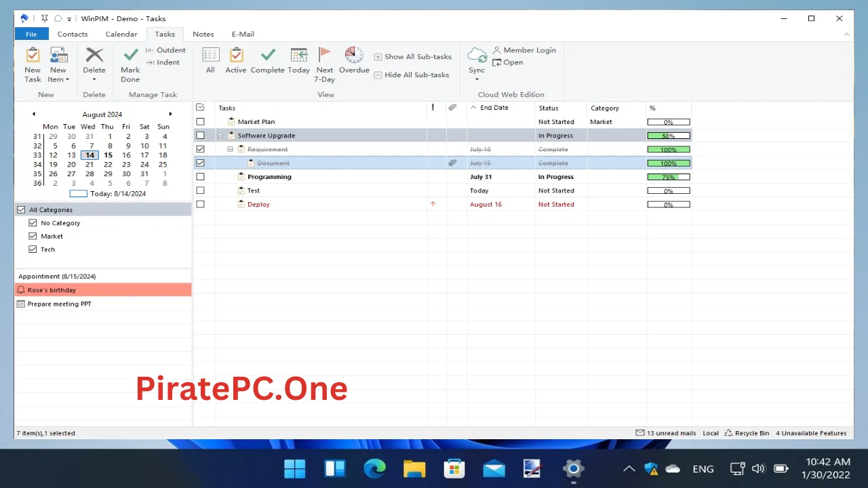The height and width of the screenshot is (488, 868).
Task: Switch to the Notes tab
Action: [x=203, y=34]
